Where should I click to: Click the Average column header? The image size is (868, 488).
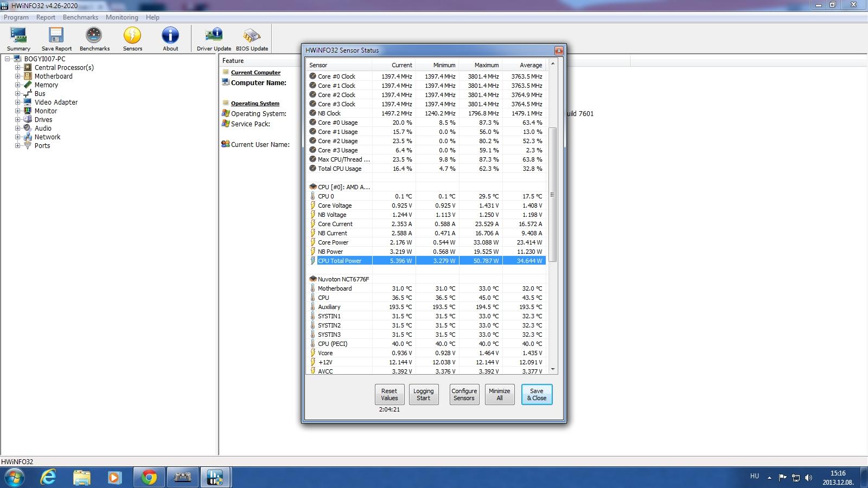click(524, 65)
